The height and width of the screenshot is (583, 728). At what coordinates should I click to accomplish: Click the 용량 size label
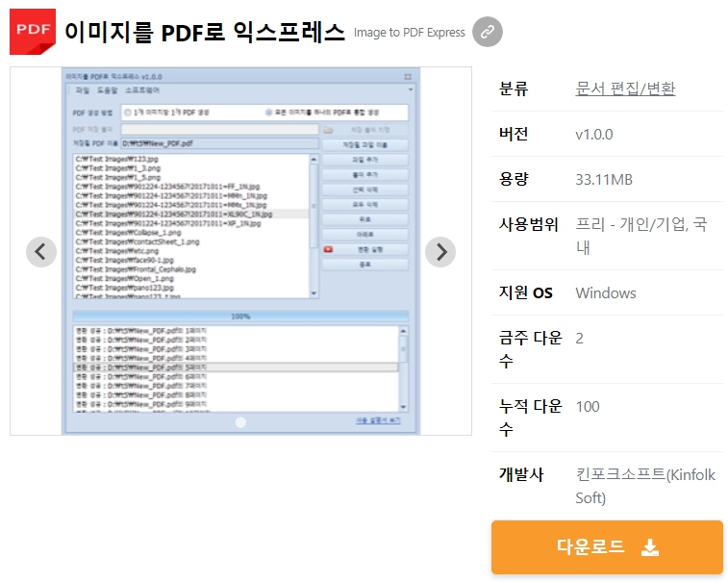[x=514, y=179]
